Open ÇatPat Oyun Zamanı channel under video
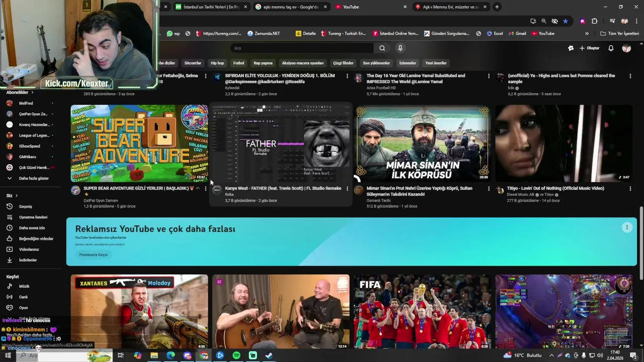This screenshot has width=644, height=362. pos(101,201)
